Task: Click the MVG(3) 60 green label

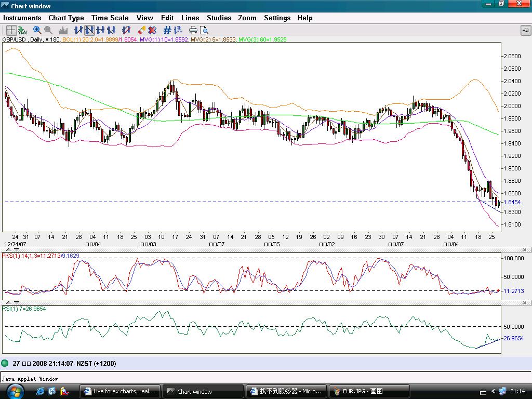Action: pyautogui.click(x=262, y=39)
